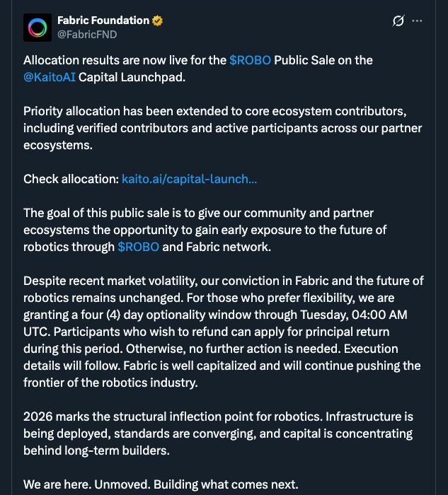Open the Grok explain-post icon
Screen dimensions: 448x495
398,21
